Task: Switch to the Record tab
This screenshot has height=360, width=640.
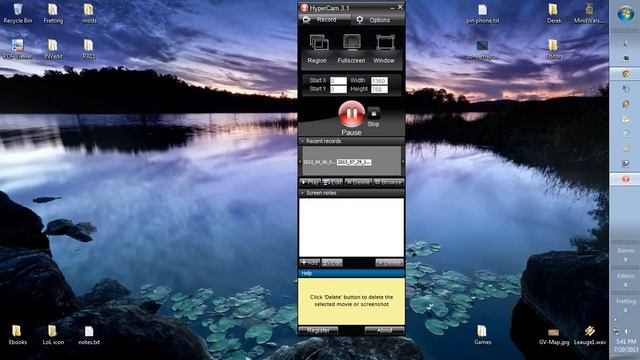Action: [x=325, y=20]
